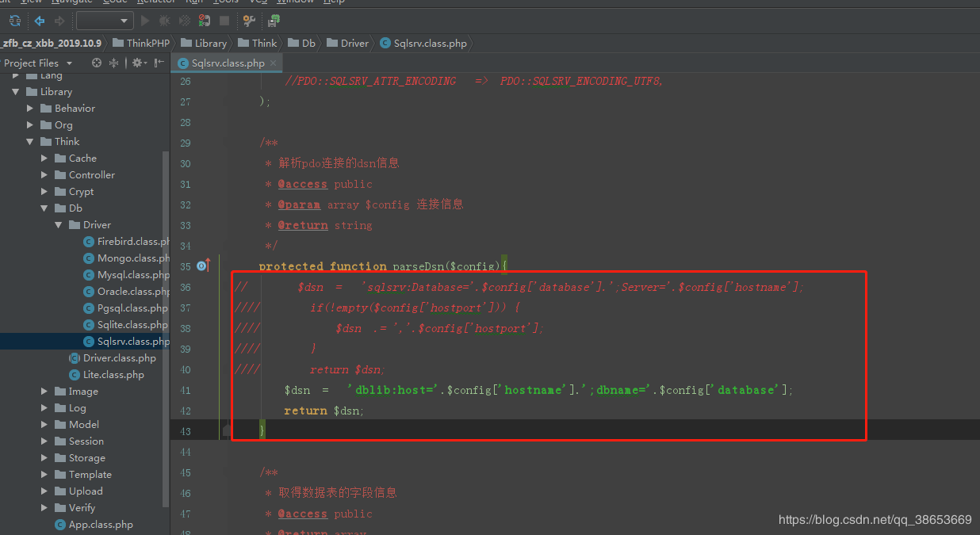Select the Pgsql.class.php file icon
Viewport: 980px width, 535px height.
pos(90,308)
